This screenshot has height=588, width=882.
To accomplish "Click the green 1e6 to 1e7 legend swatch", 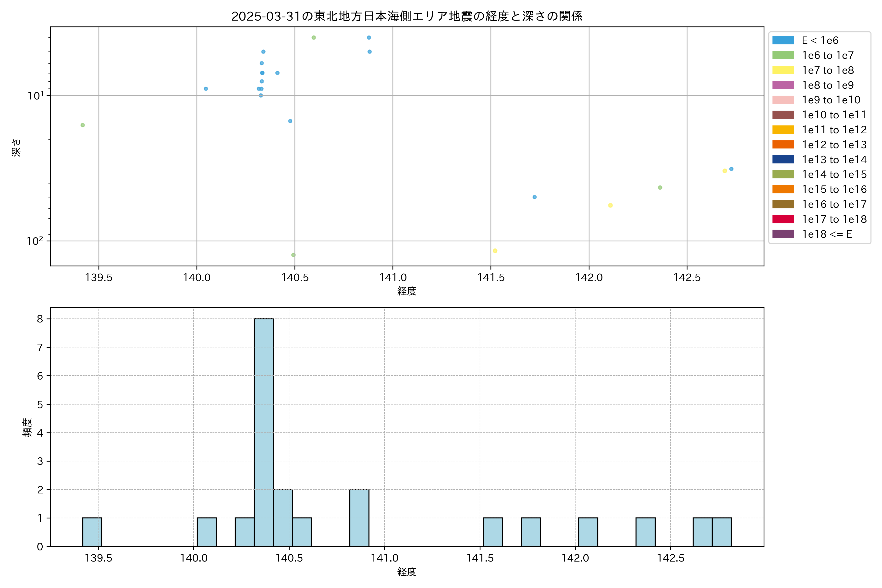I will pos(783,55).
